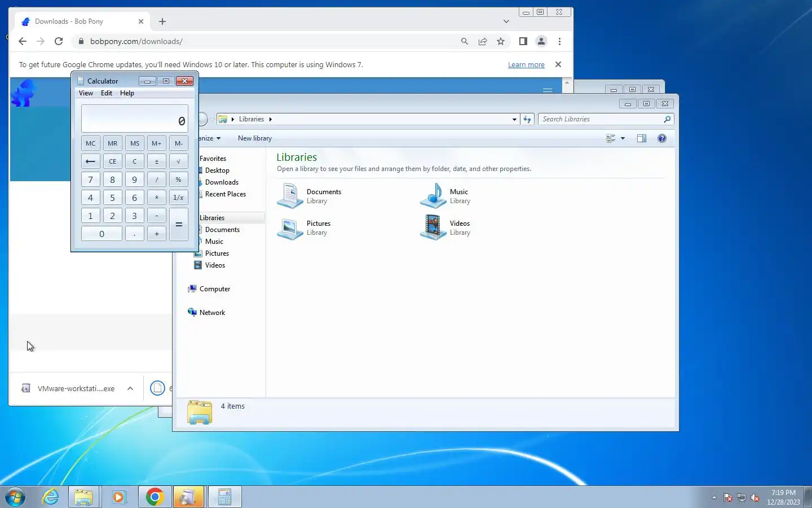The height and width of the screenshot is (508, 812).
Task: Select Downloads in the navigation pane
Action: tap(222, 182)
